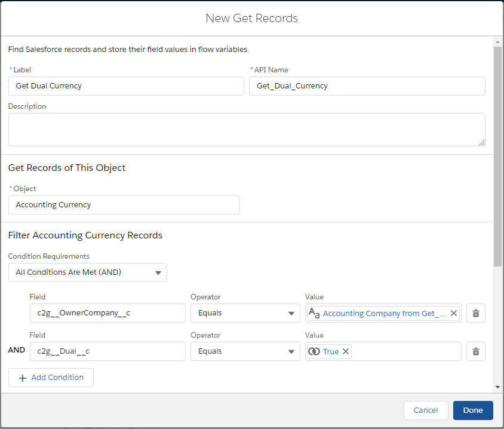Select the Object field Accounting Currency

click(x=124, y=205)
